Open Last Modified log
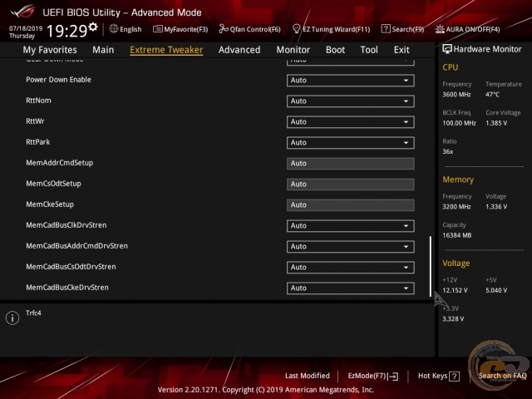 (308, 376)
